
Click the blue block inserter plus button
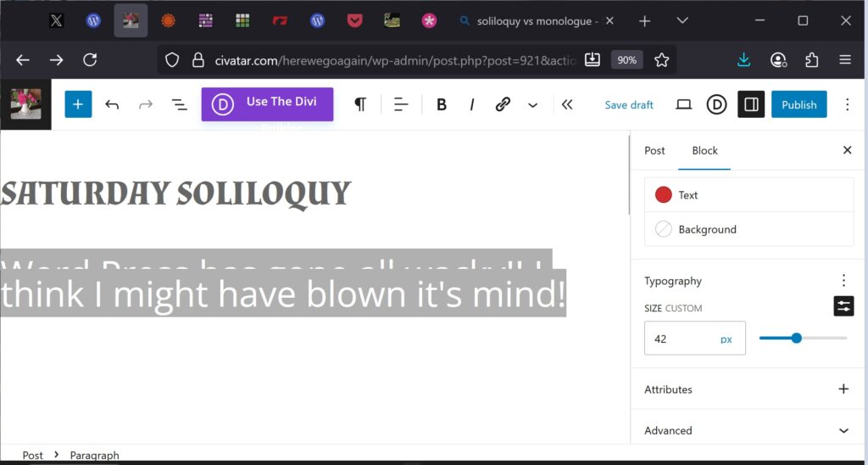coord(78,104)
